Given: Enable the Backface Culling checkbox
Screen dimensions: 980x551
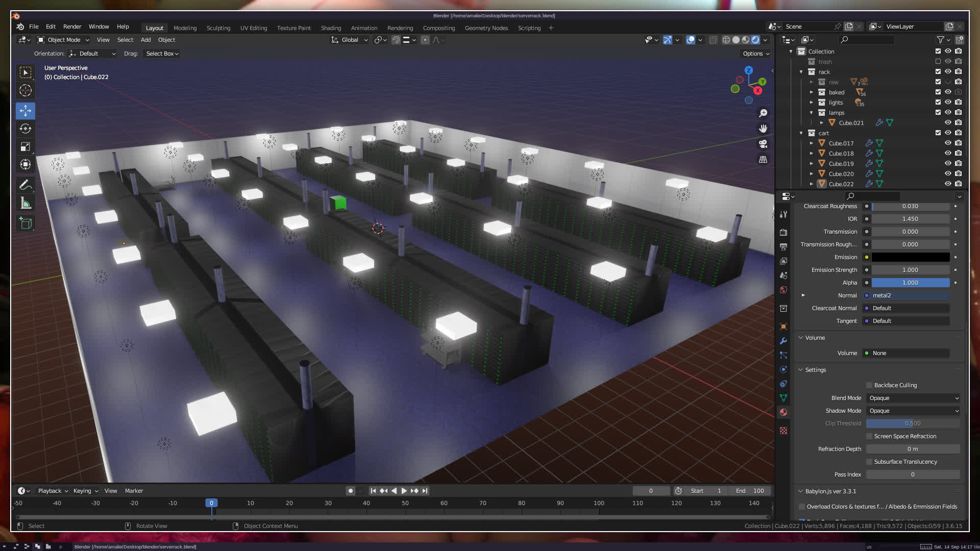Looking at the screenshot, I should coord(869,385).
